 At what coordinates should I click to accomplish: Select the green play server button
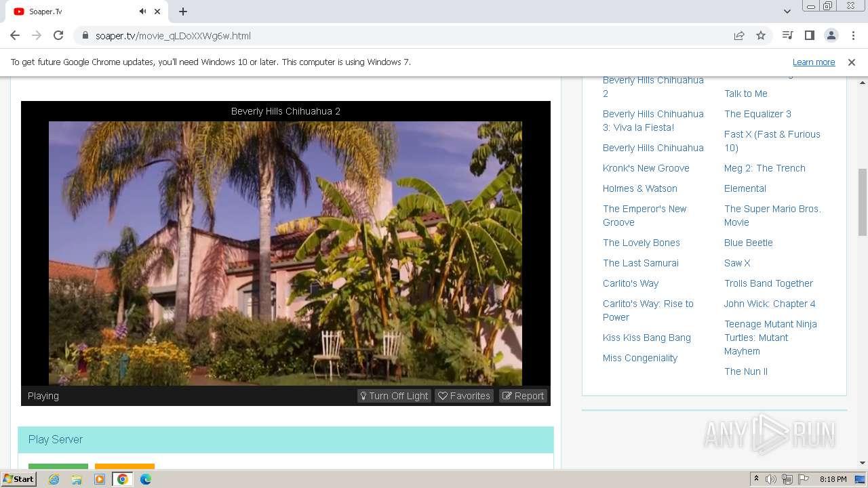pos(58,466)
